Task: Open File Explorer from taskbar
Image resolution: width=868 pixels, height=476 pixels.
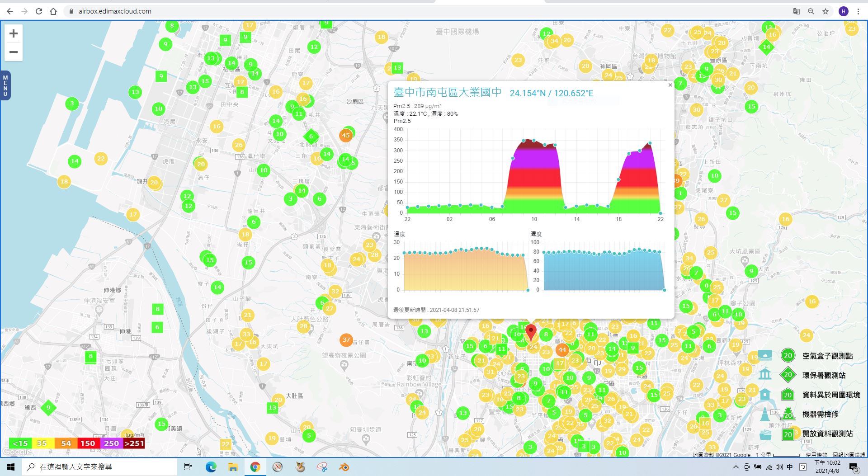Action: pos(233,467)
